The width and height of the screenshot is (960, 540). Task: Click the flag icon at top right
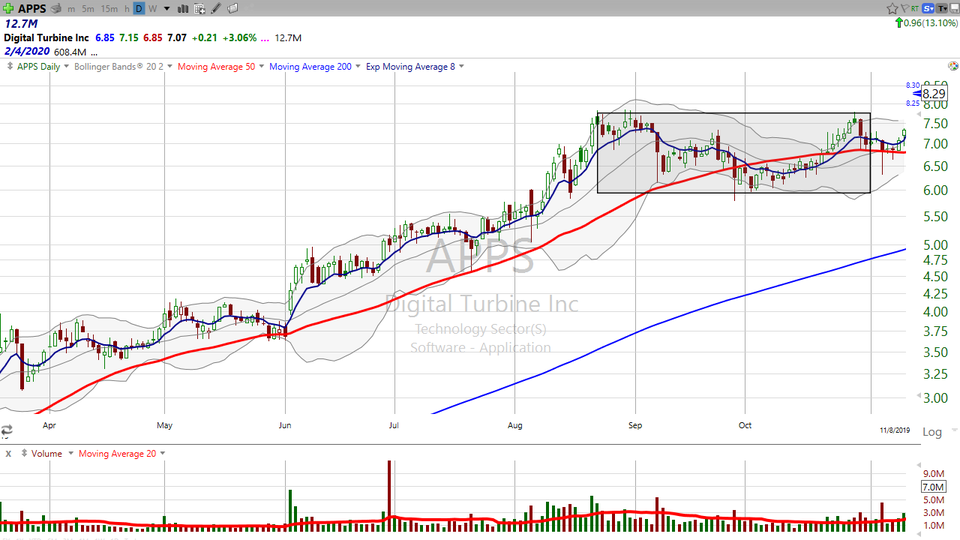click(x=904, y=8)
